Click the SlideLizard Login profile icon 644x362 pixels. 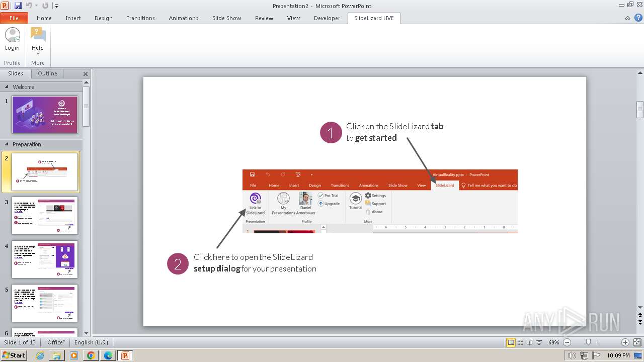12,39
